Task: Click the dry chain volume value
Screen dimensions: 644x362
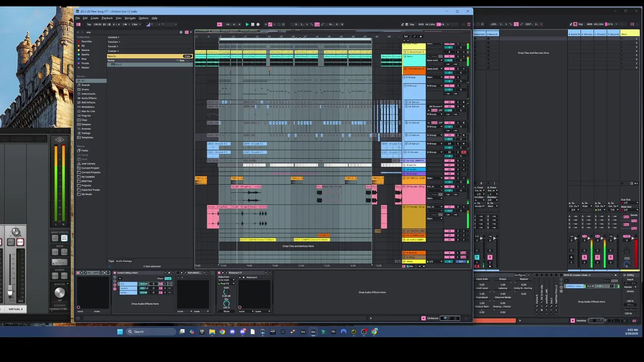Action: pos(143,284)
